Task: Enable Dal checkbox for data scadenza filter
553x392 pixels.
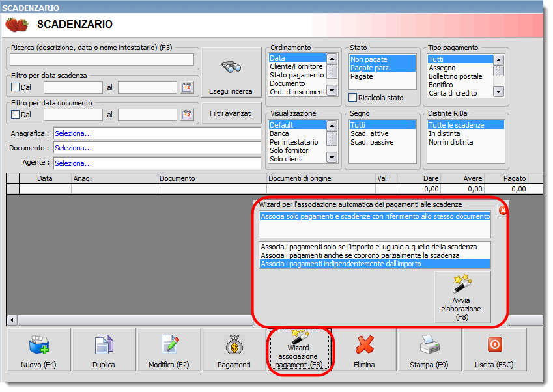Action: 15,87
